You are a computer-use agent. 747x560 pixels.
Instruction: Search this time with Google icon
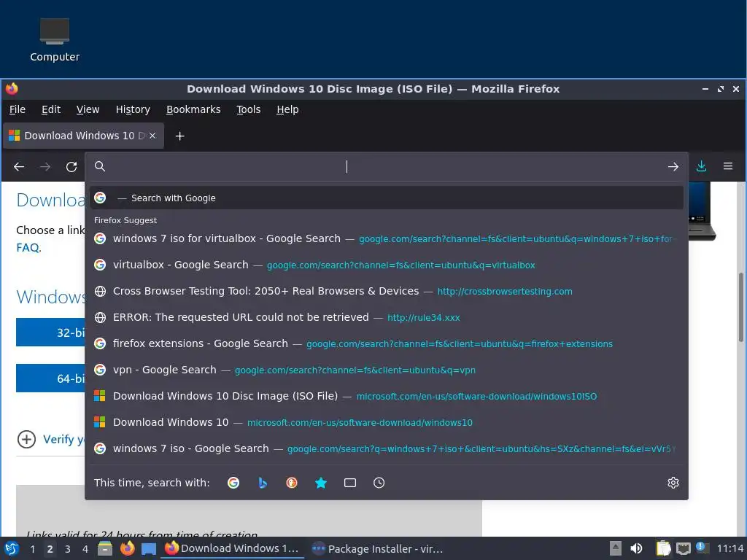[x=233, y=483]
